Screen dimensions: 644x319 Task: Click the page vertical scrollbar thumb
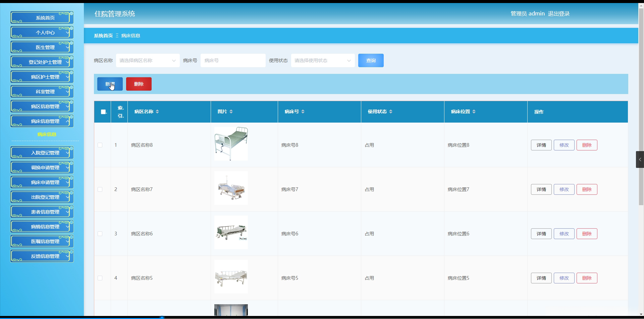pyautogui.click(x=641, y=107)
